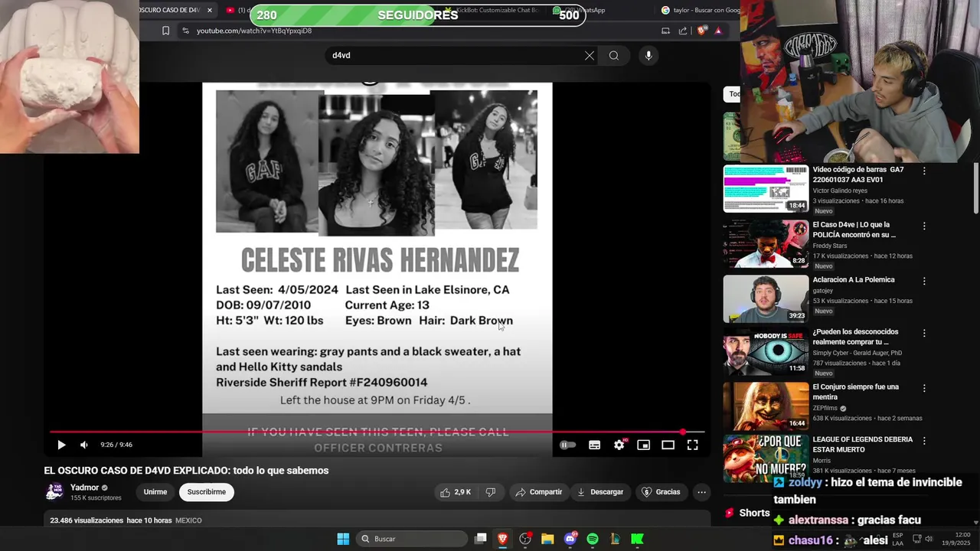This screenshot has height=551, width=980.
Task: Click the Suscribirme subscribe button
Action: (207, 492)
